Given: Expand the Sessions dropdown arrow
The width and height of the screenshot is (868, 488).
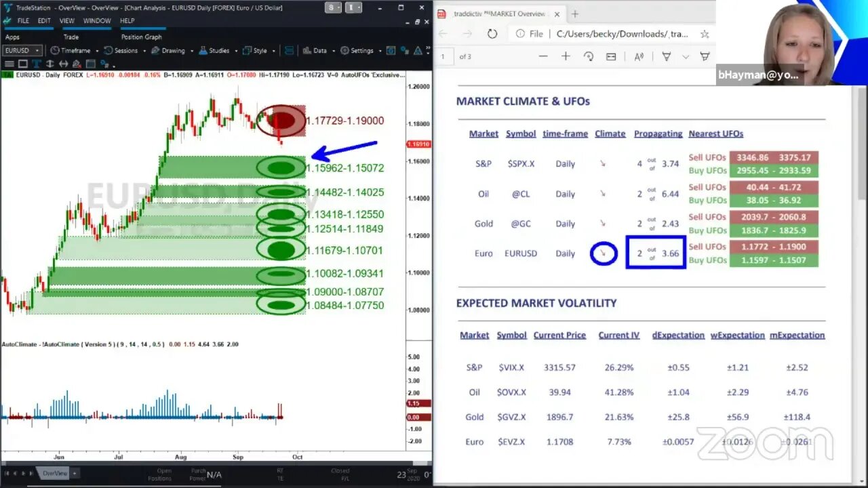Looking at the screenshot, I should click(144, 50).
